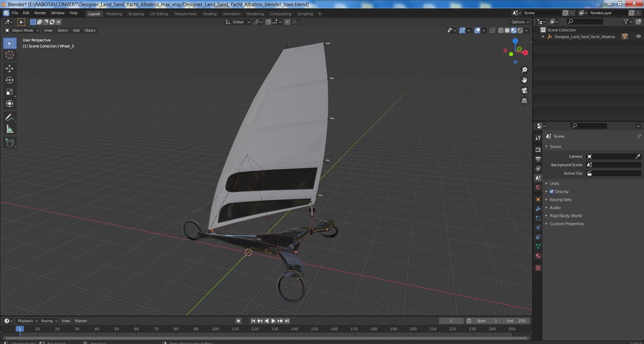Open the Marker menu in timeline
Viewport: 644px width, 344px height.
[81, 321]
